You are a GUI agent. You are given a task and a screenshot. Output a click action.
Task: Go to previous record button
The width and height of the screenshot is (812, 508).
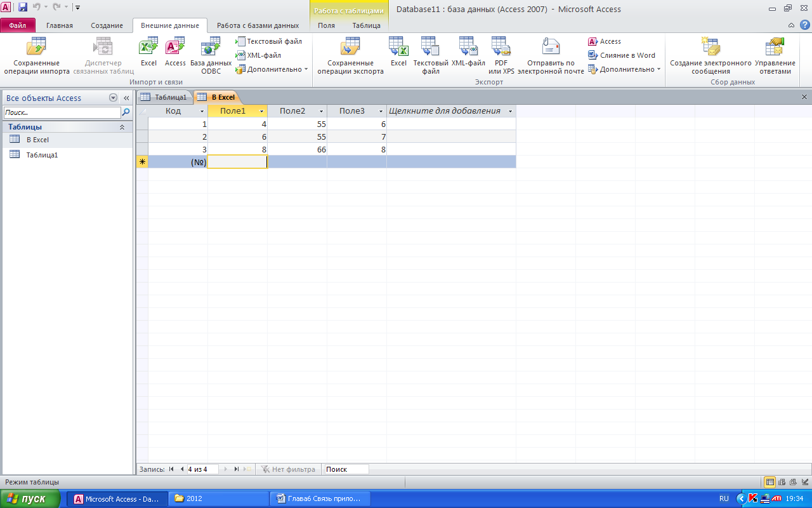pos(182,469)
